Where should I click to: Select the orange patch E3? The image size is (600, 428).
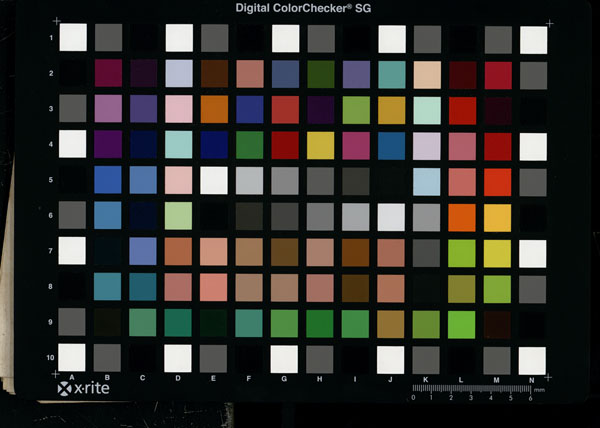pos(214,109)
